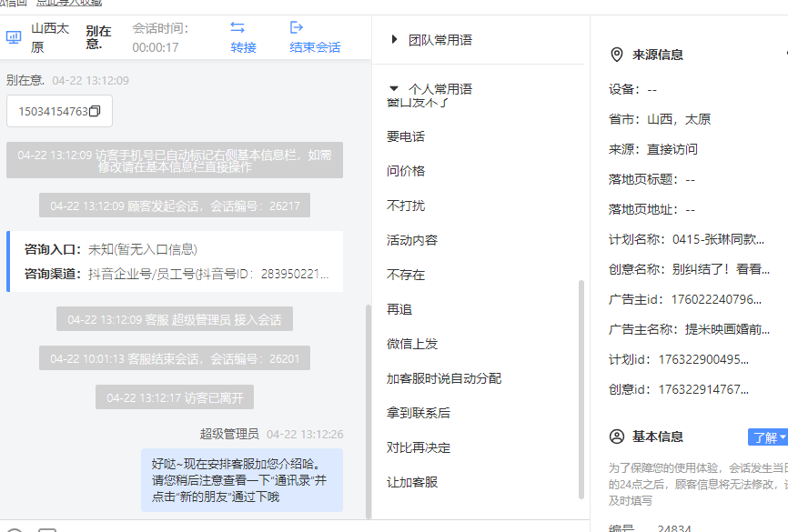Copy phone number 15034154763 with the copy icon
This screenshot has height=532, width=788.
[x=95, y=111]
